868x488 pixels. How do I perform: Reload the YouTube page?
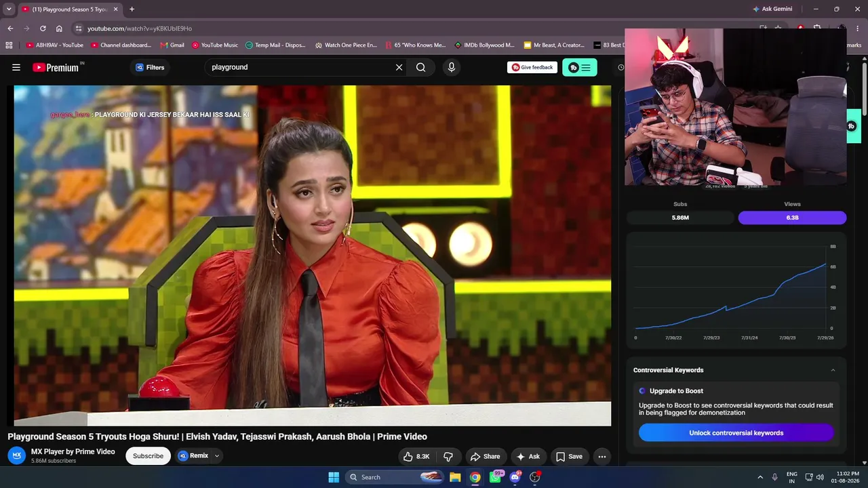pyautogui.click(x=43, y=28)
